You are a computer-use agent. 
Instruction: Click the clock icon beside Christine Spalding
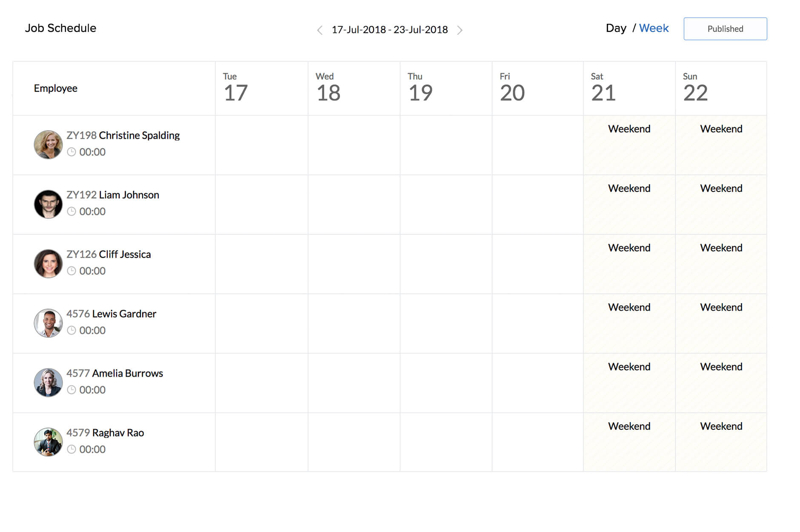pos(72,152)
